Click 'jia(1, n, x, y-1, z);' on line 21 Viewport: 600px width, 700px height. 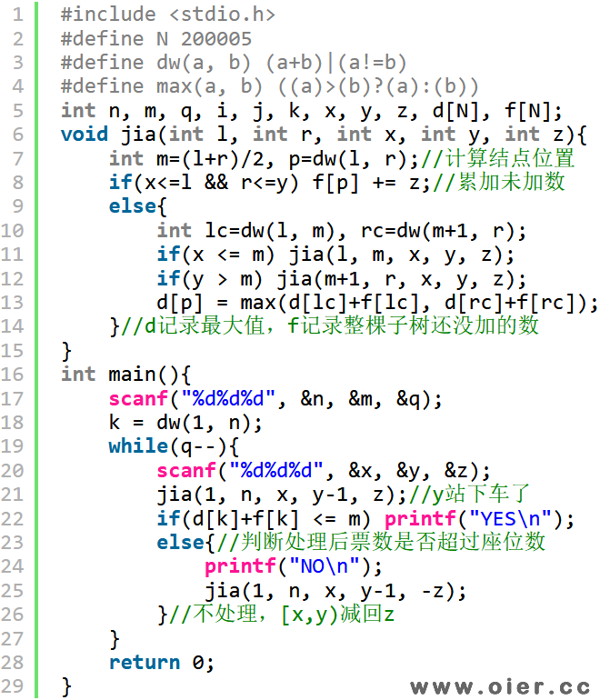tap(282, 495)
